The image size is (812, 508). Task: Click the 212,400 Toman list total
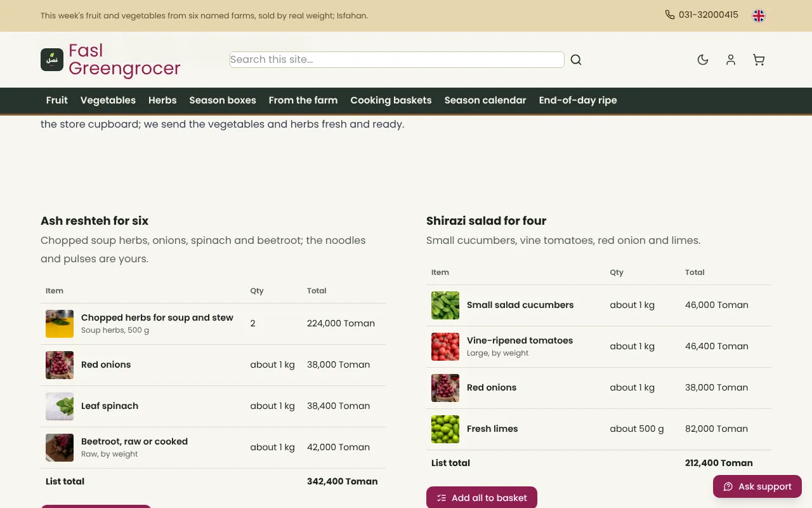click(719, 463)
